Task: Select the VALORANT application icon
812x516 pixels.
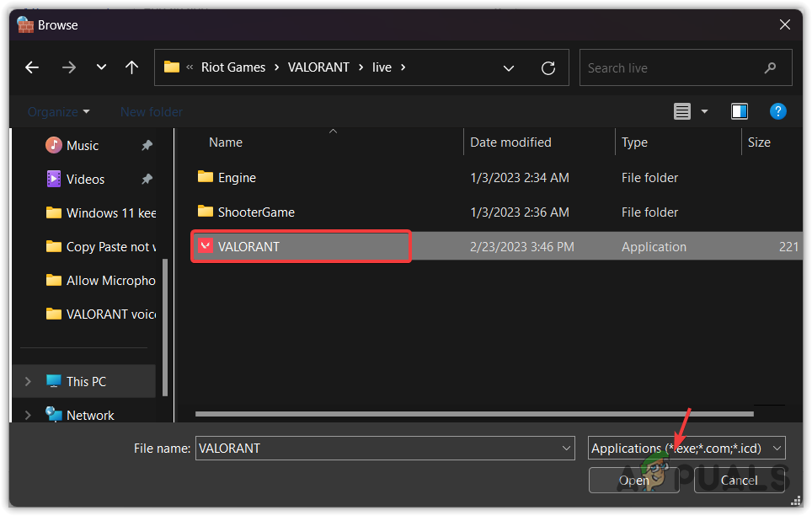Action: click(x=206, y=245)
